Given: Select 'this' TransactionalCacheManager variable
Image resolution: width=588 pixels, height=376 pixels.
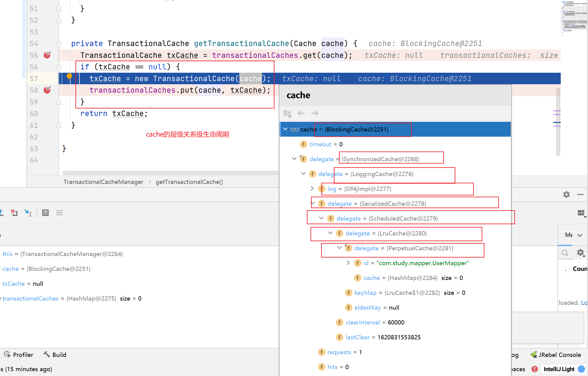Looking at the screenshot, I should coord(139,254).
